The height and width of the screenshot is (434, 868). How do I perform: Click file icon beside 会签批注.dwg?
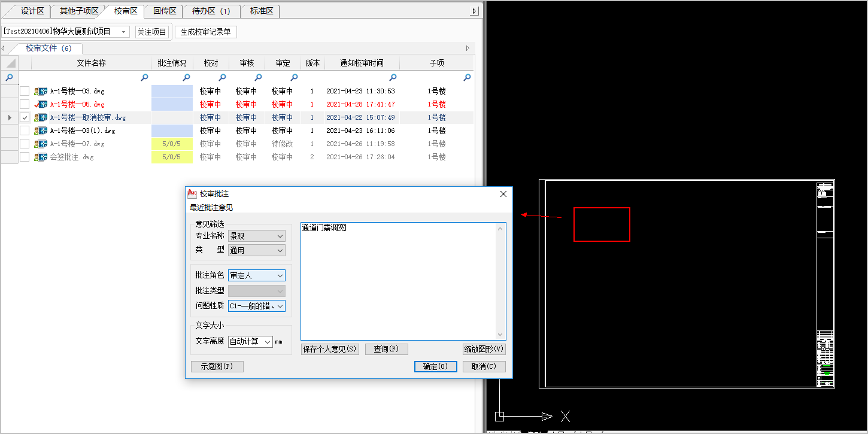tap(41, 157)
